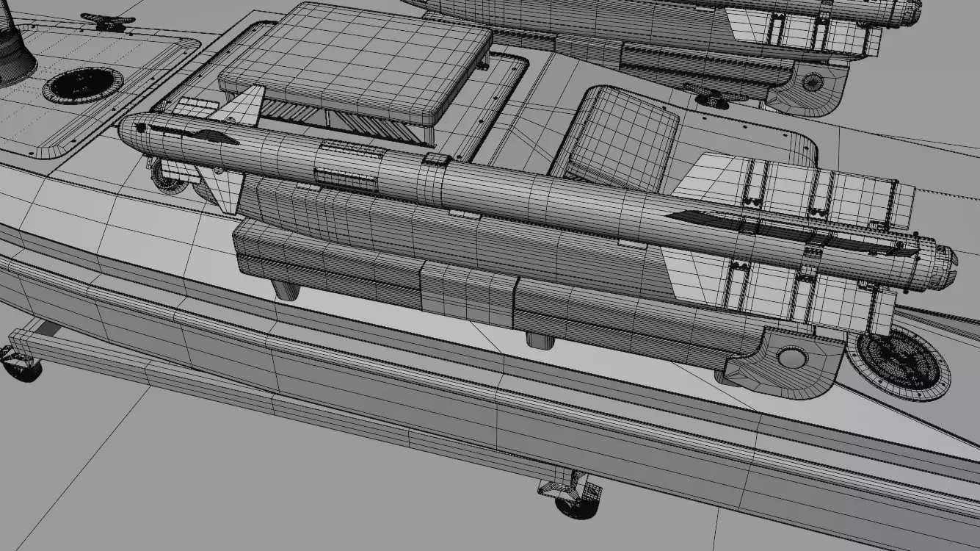Click the circular bolt on the rack end bracket

click(791, 358)
